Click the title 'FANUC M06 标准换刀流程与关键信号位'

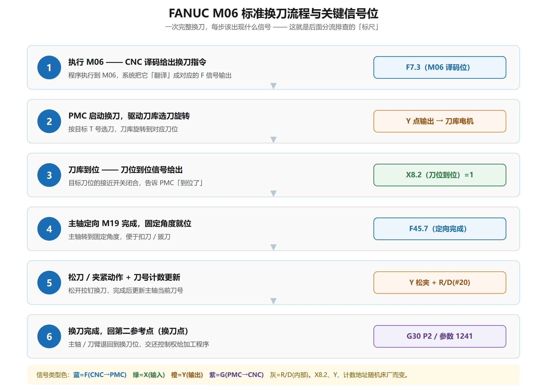(273, 13)
